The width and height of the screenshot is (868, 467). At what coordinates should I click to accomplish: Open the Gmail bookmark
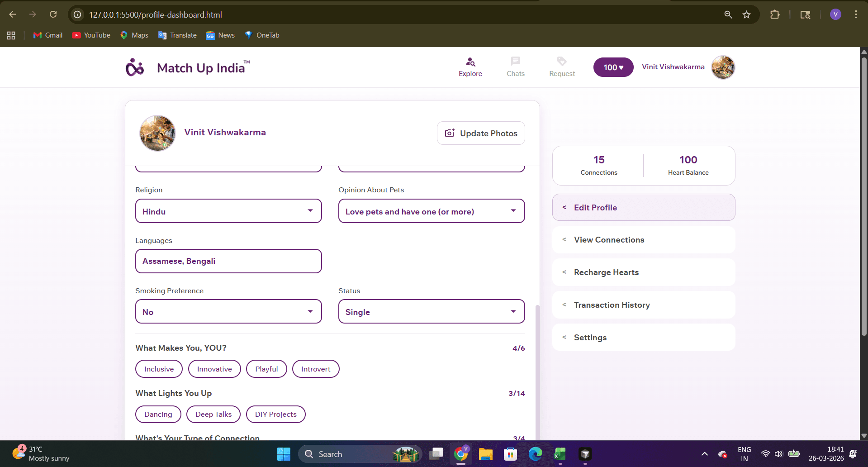click(48, 35)
